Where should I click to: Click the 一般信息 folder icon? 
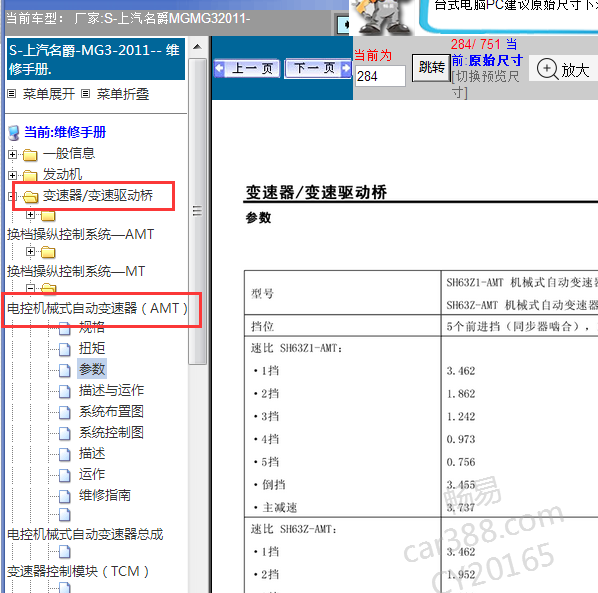coord(30,155)
